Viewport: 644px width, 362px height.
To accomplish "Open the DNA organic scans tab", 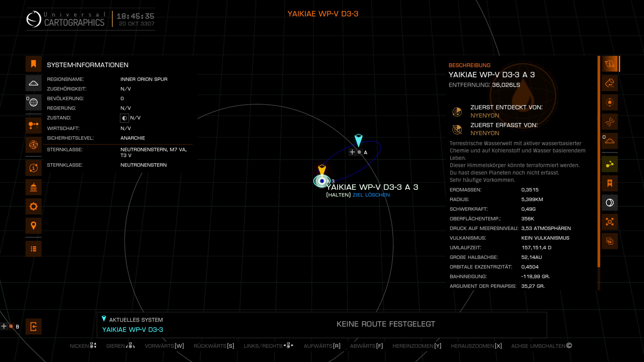I will [x=610, y=122].
